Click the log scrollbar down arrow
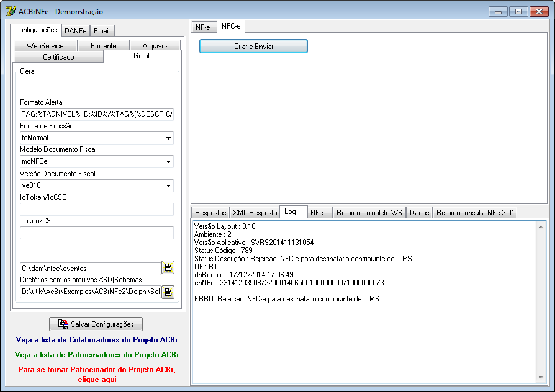Viewport: 555px width, 392px height. [x=541, y=378]
